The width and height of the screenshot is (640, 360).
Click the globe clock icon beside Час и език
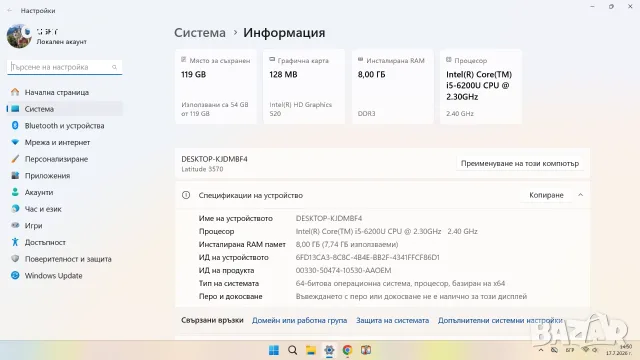pos(15,209)
